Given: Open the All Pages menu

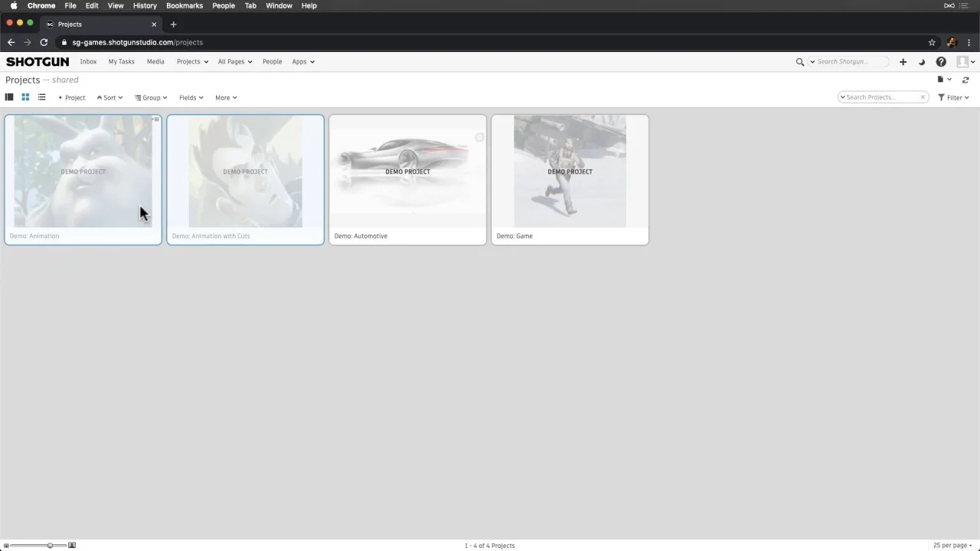Looking at the screenshot, I should [235, 61].
